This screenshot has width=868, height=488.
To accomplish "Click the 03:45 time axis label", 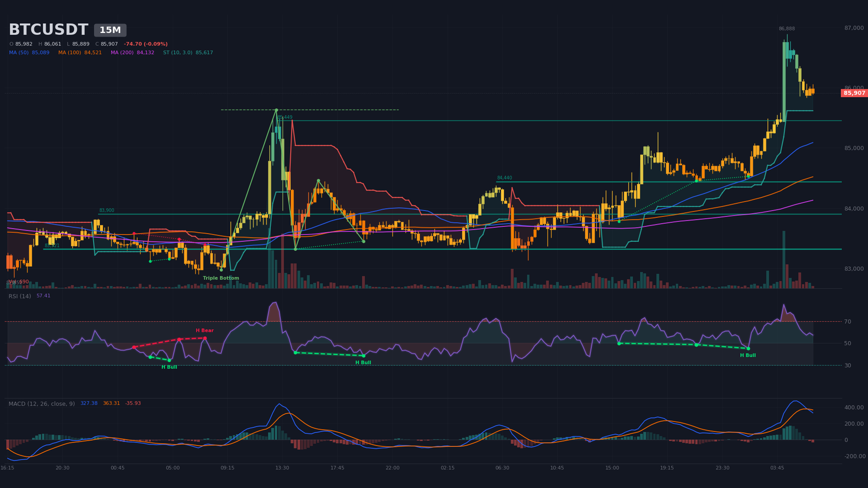I will [x=777, y=468].
